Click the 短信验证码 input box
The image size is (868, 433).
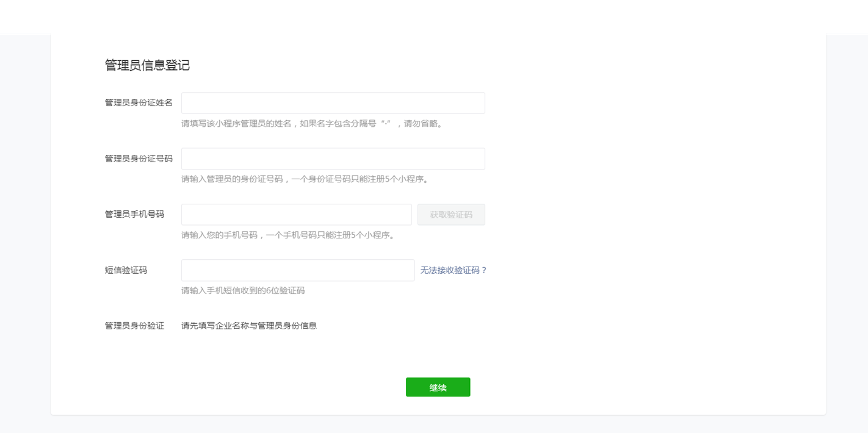[x=297, y=270]
